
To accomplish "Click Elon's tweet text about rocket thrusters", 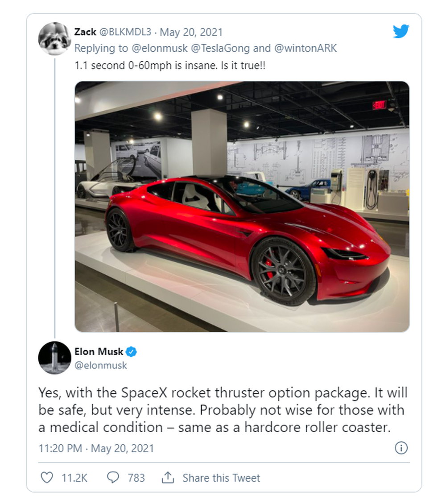I will pos(223,410).
